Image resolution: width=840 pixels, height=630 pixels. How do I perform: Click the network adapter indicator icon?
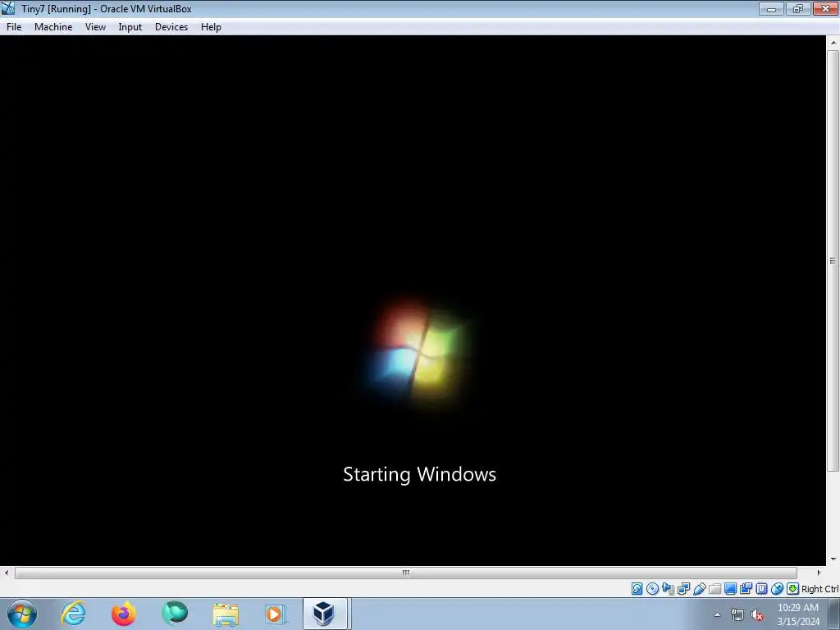[683, 589]
